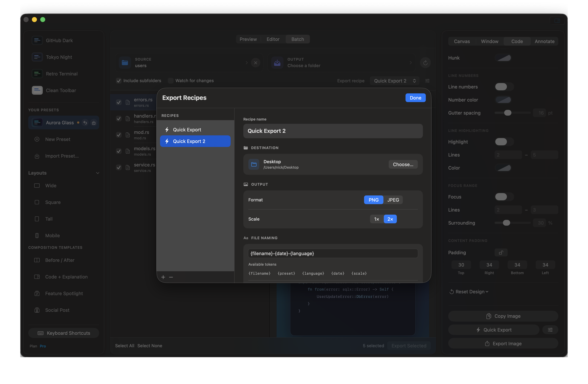Click the Copy Image button

[503, 316]
